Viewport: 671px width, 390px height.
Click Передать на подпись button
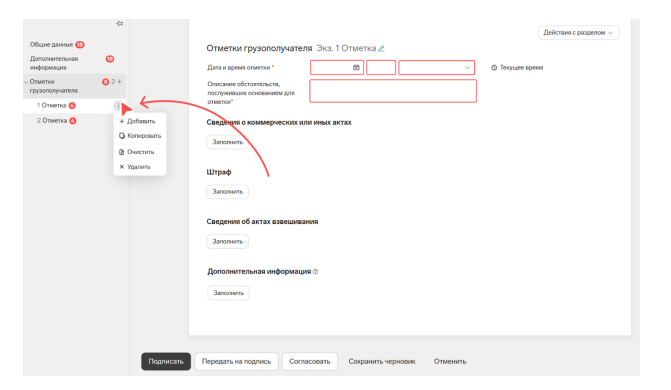coord(236,361)
